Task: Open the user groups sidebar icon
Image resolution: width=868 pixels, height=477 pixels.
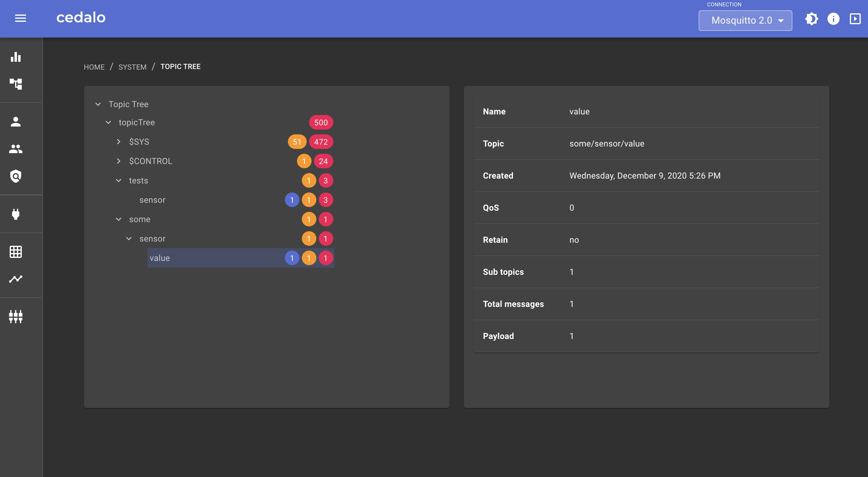Action: pos(16,149)
